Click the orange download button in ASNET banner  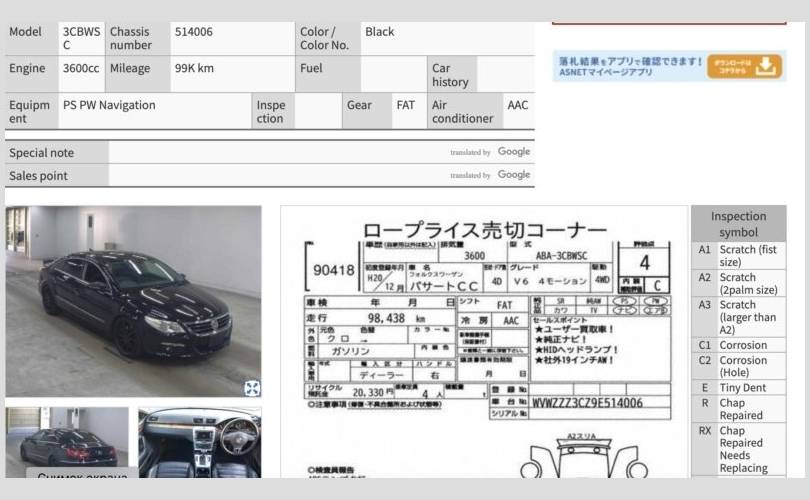[x=744, y=66]
